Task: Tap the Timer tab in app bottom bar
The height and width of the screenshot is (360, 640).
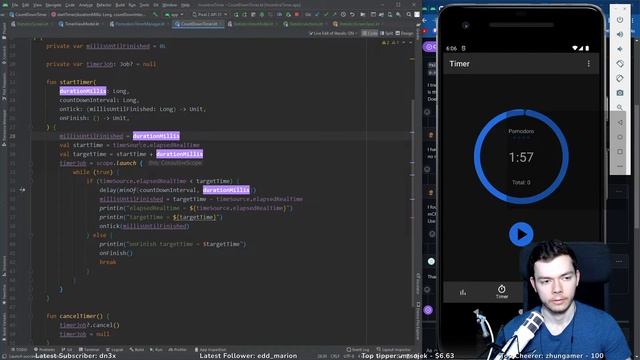Action: 502,292
